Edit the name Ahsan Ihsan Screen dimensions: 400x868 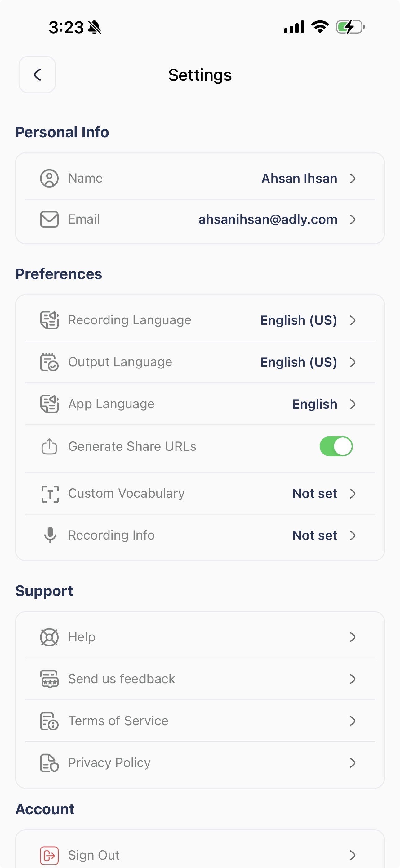click(x=299, y=178)
